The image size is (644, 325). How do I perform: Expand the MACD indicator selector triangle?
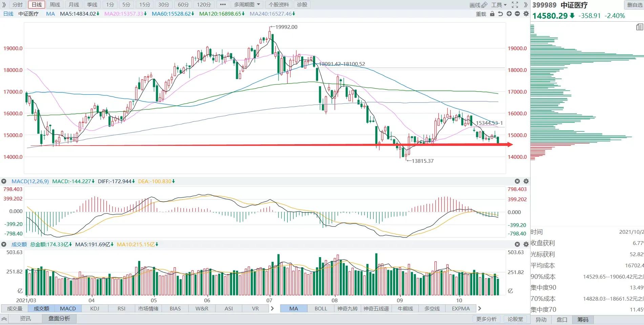tap(4, 181)
